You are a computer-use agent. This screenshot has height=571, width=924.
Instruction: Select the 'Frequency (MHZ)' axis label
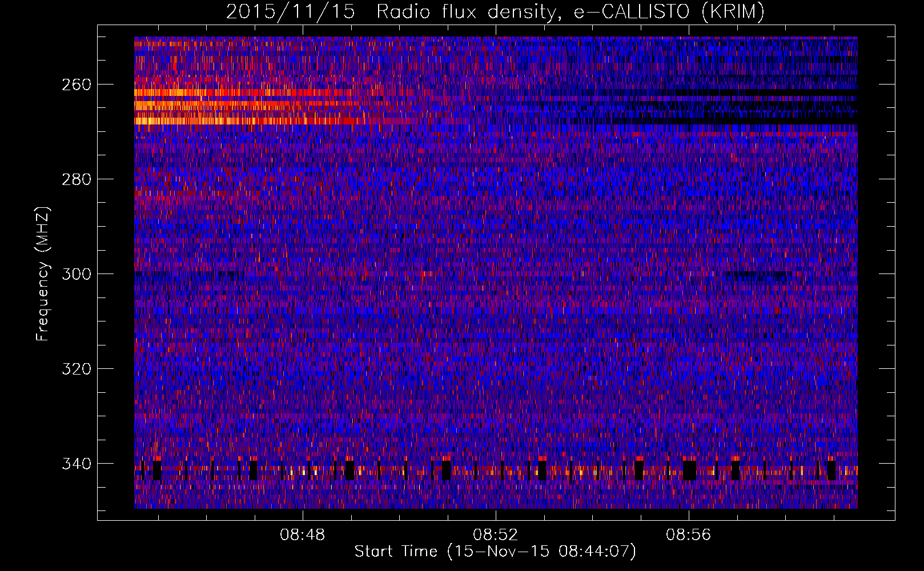[43, 274]
